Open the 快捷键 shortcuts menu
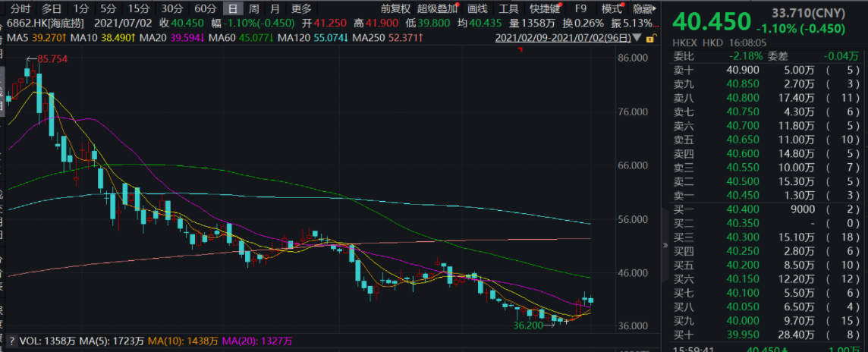This screenshot has width=868, height=352. [545, 9]
